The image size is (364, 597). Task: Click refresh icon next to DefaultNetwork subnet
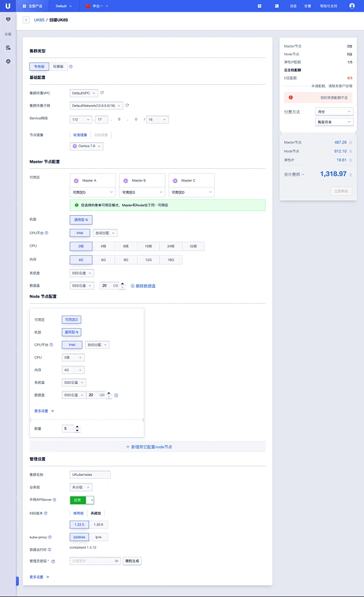click(x=127, y=105)
